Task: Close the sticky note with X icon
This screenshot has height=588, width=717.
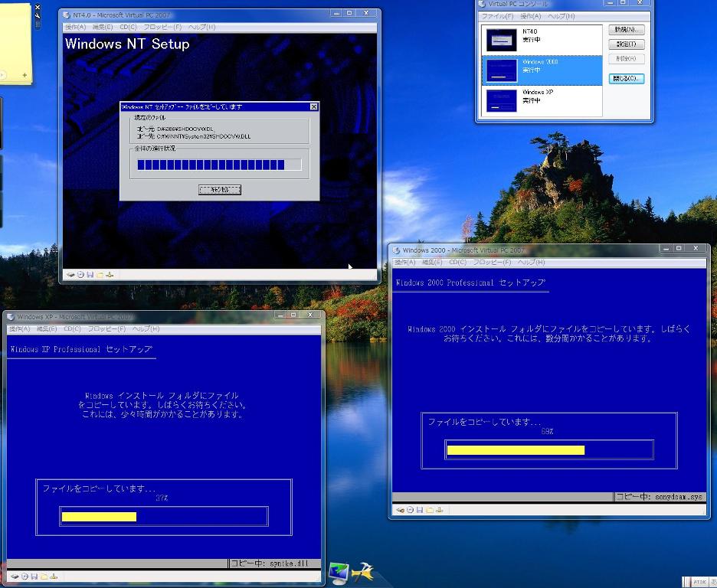Action: click(x=38, y=8)
